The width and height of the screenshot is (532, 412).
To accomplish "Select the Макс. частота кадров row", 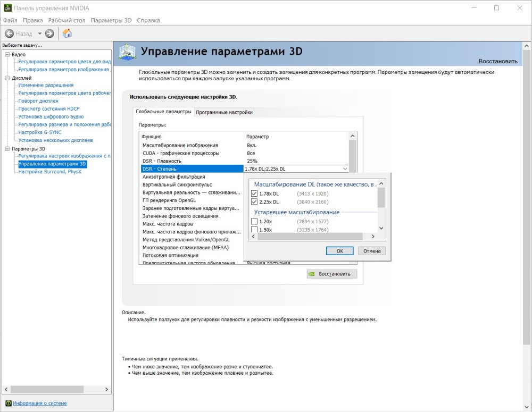I will 192,224.
